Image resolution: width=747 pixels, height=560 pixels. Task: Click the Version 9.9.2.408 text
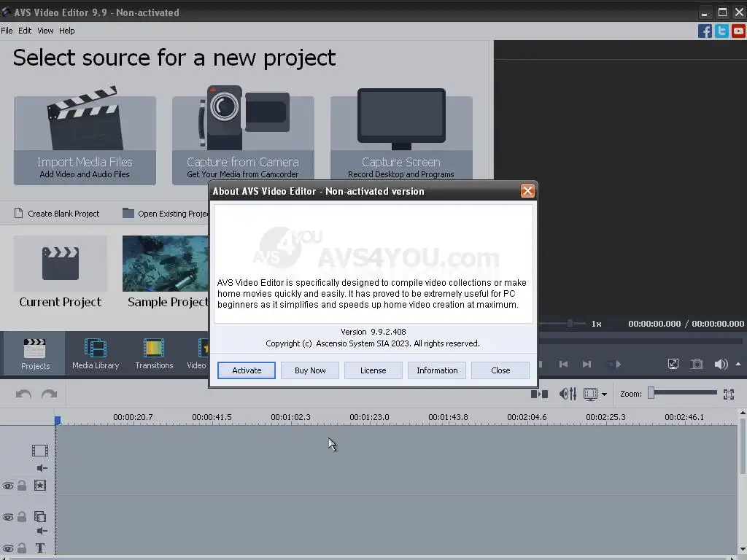click(373, 332)
